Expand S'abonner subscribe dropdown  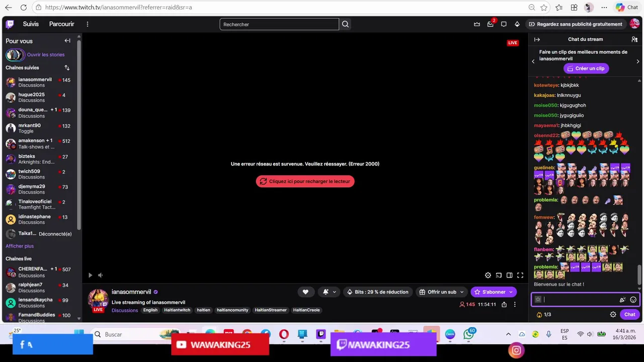click(512, 292)
